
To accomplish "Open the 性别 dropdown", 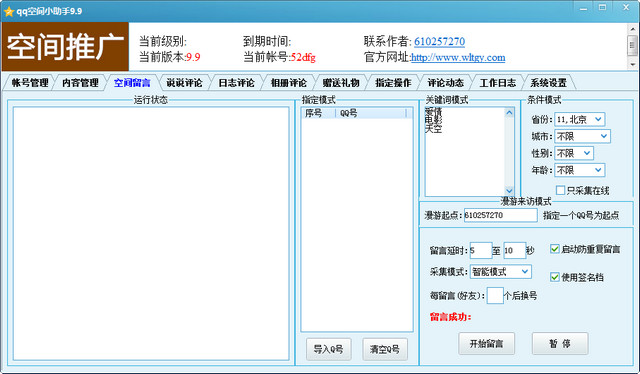I will point(574,154).
